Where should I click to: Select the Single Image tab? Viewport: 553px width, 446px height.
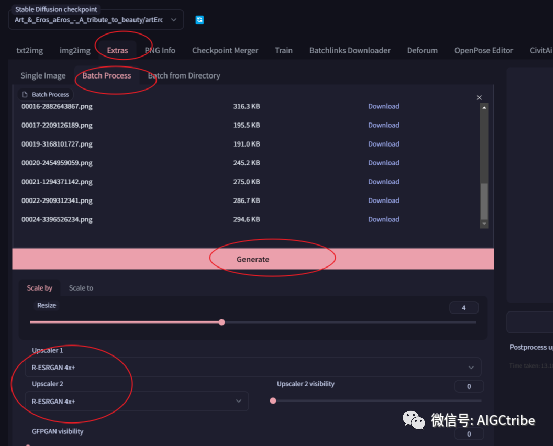click(x=43, y=76)
